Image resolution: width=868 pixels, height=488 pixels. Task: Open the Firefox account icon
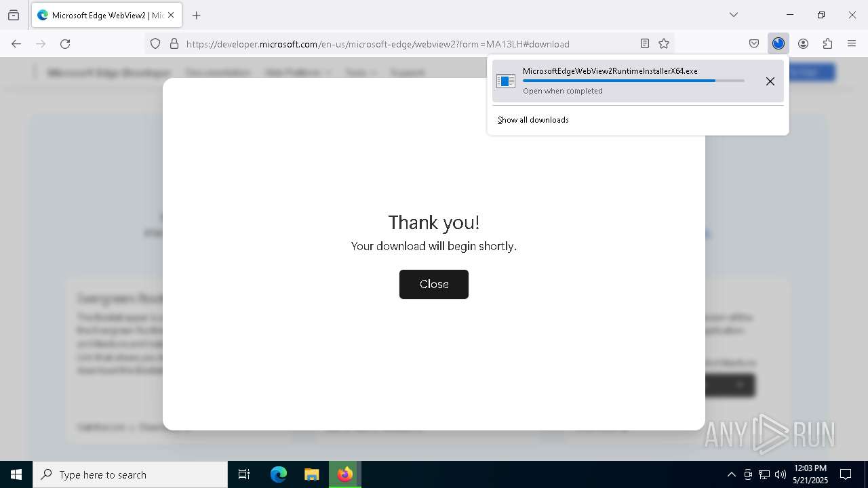pos(803,43)
